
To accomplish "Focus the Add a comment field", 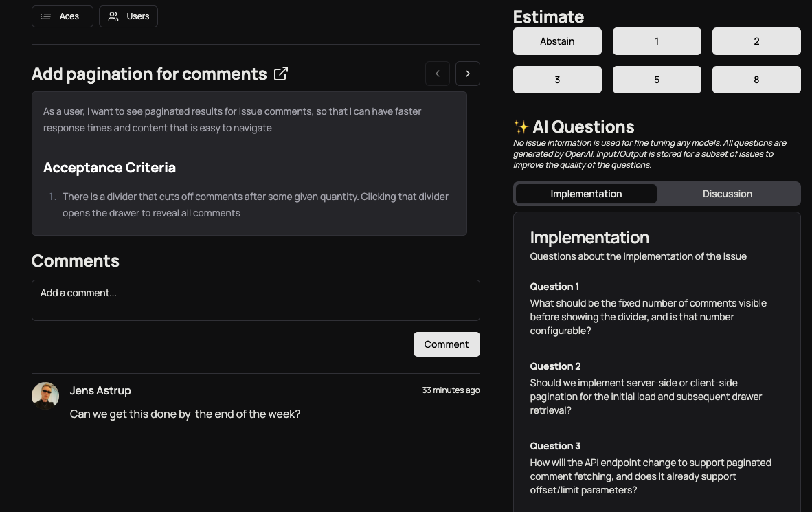I will (256, 300).
